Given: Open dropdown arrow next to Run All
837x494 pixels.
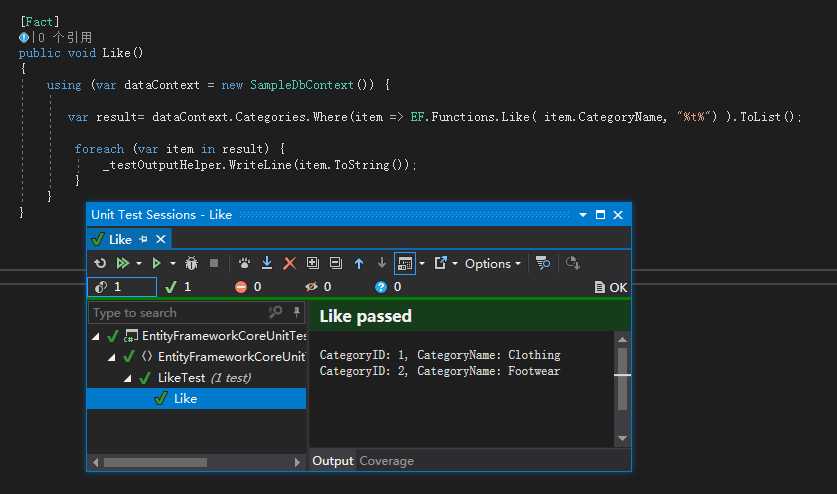Looking at the screenshot, I should (139, 263).
